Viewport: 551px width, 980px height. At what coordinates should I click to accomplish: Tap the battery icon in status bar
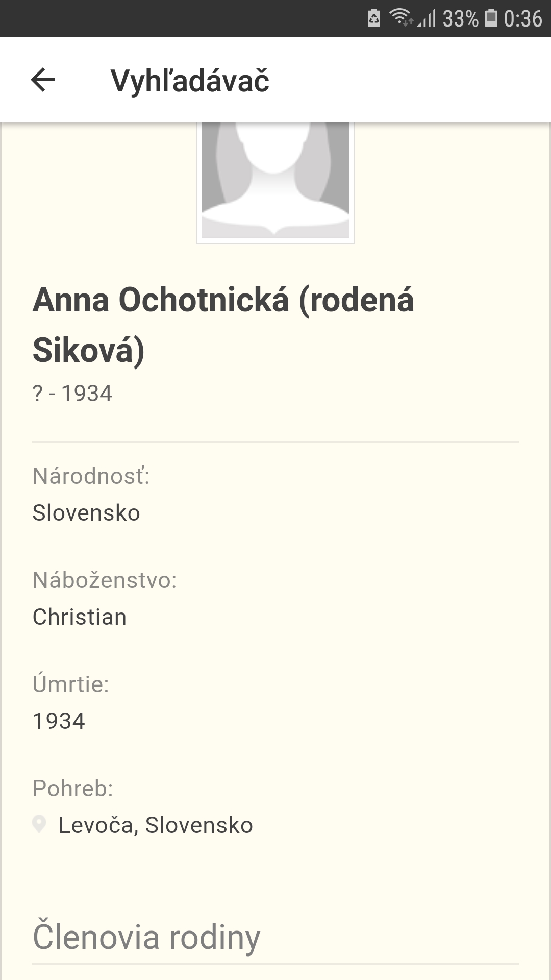491,18
